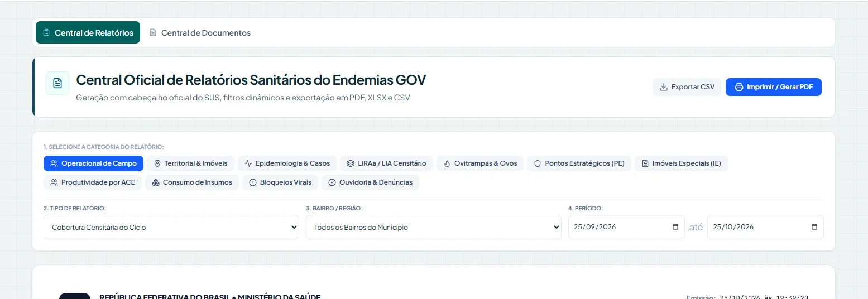The height and width of the screenshot is (299, 868).
Task: Click the report document icon beside the page title
Action: (57, 83)
